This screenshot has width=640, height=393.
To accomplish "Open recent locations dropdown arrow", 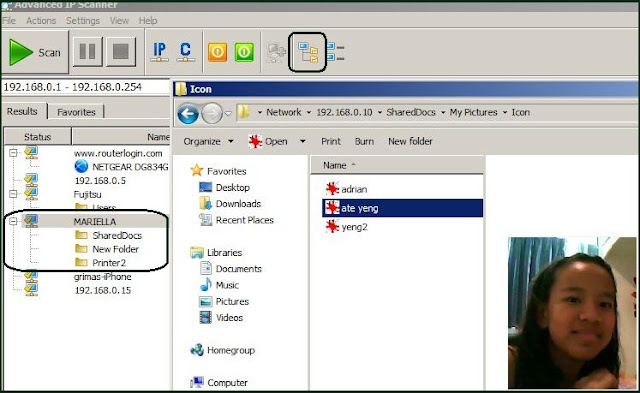I will 228,113.
